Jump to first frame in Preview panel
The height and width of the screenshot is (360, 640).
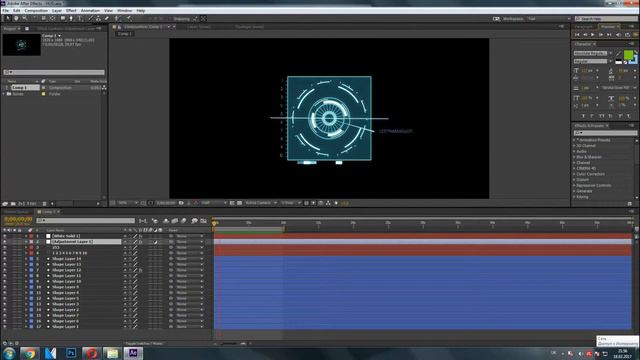pyautogui.click(x=577, y=35)
